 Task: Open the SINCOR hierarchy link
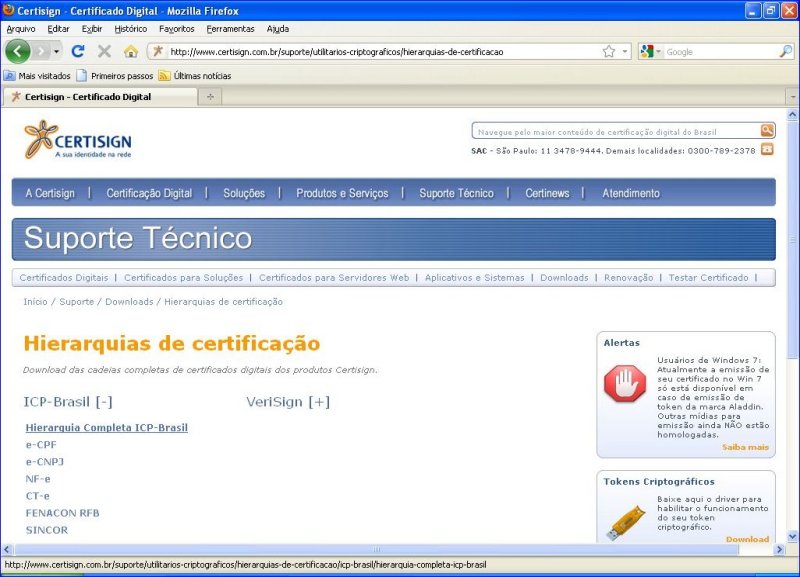[46, 530]
